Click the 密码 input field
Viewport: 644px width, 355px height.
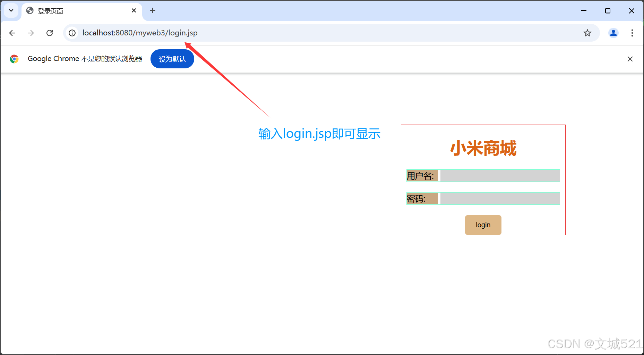pos(500,198)
